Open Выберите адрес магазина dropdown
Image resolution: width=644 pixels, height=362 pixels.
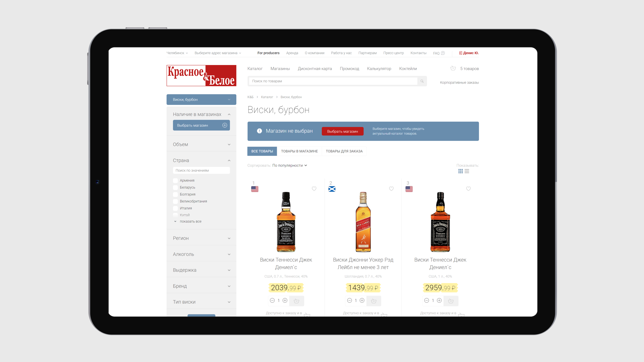(218, 53)
